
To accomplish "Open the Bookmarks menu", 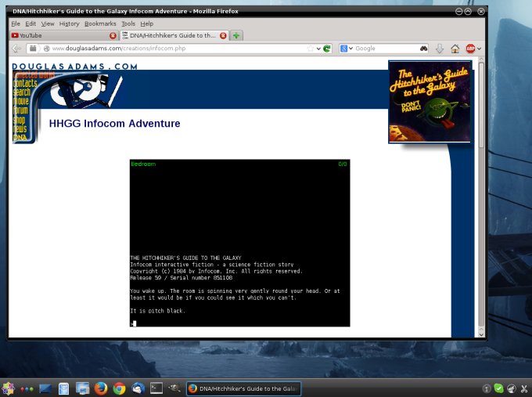I will coord(99,23).
